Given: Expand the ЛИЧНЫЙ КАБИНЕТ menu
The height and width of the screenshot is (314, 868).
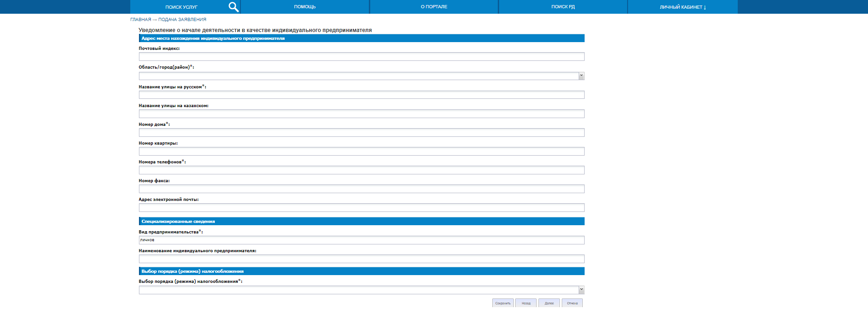Looking at the screenshot, I should click(x=683, y=7).
